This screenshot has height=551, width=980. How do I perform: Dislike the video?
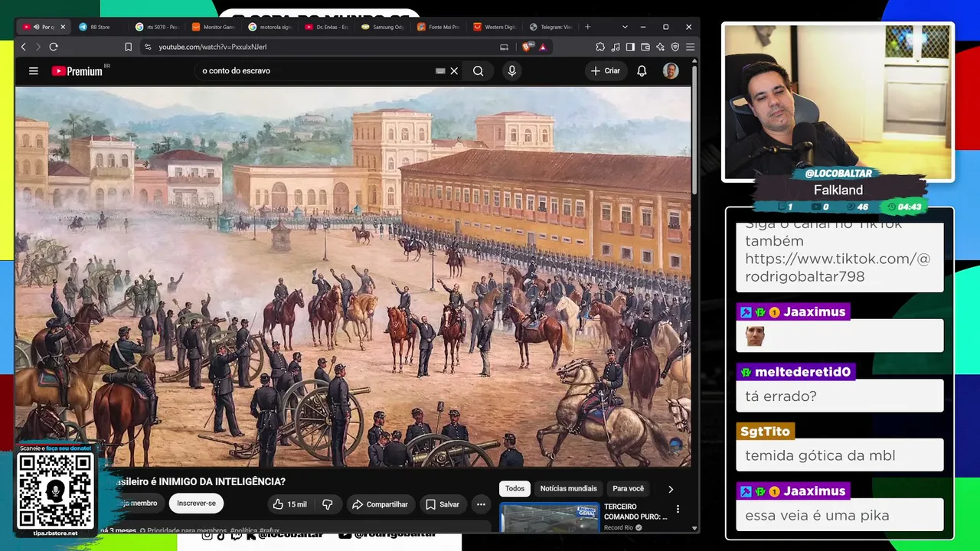pyautogui.click(x=327, y=504)
